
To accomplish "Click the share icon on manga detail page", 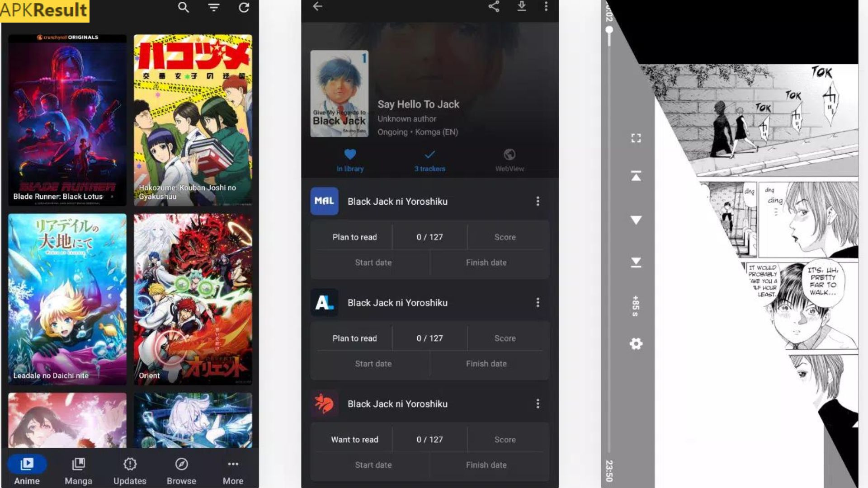I will (493, 7).
